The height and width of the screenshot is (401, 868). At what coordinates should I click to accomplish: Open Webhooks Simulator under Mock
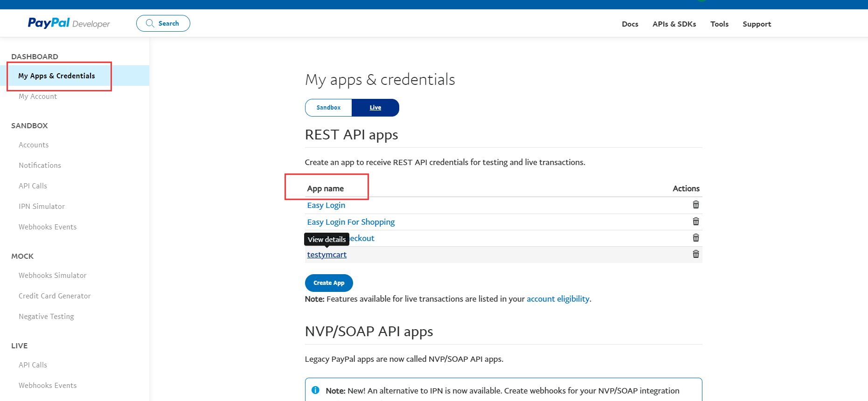(52, 276)
